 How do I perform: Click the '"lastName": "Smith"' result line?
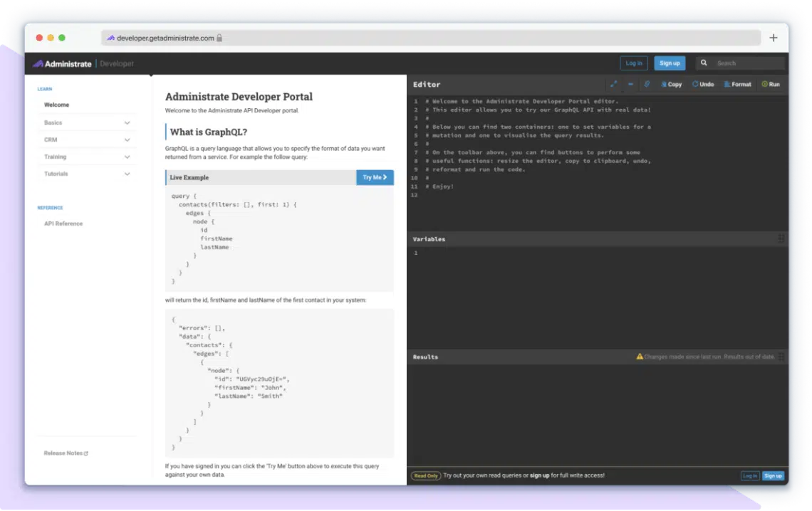click(x=249, y=396)
